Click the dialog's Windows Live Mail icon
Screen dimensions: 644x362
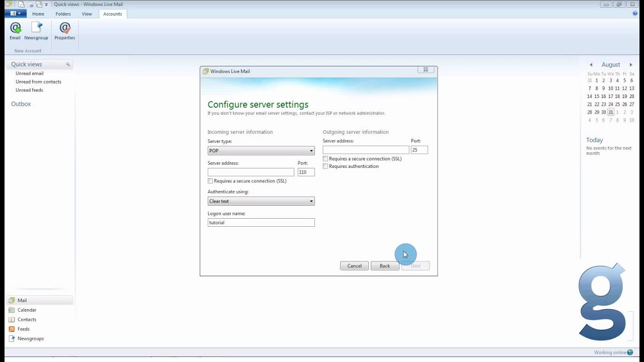205,71
